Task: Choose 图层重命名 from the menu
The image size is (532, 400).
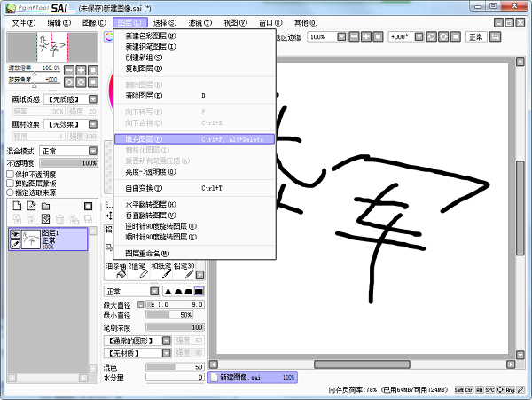Action: [194, 254]
